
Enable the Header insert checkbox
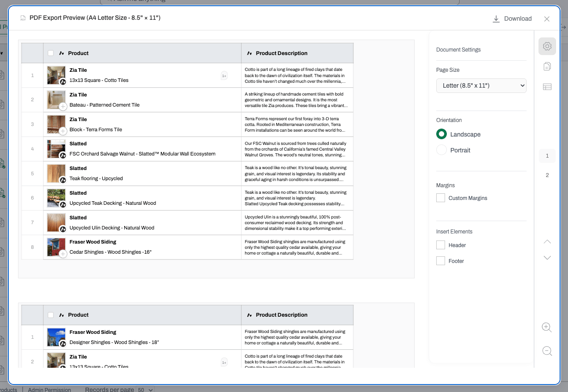(440, 245)
